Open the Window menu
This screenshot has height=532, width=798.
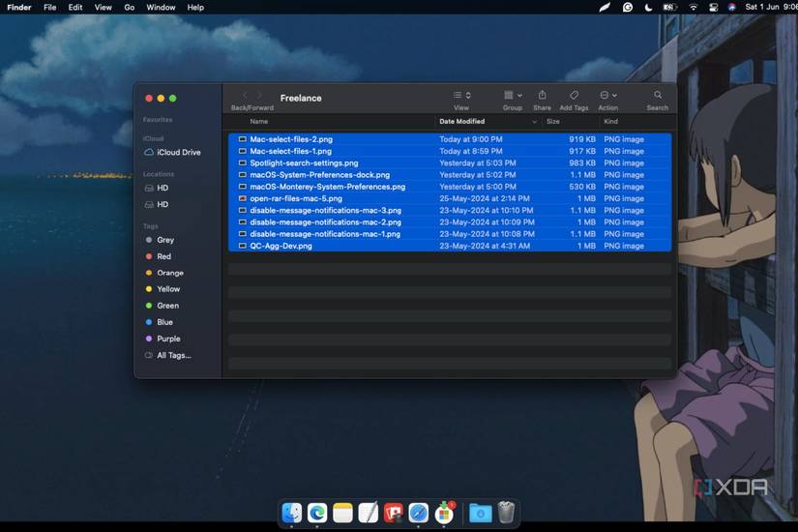[x=161, y=7]
